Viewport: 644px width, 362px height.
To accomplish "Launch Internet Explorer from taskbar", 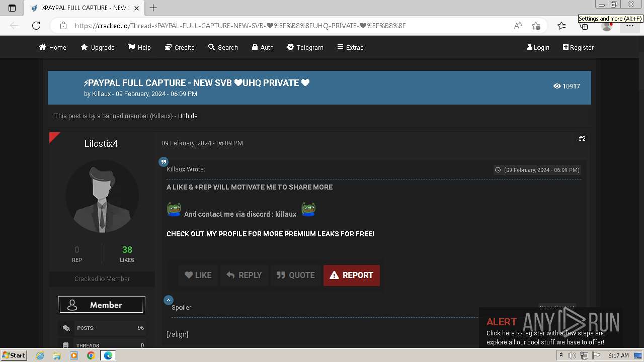I will 40,355.
